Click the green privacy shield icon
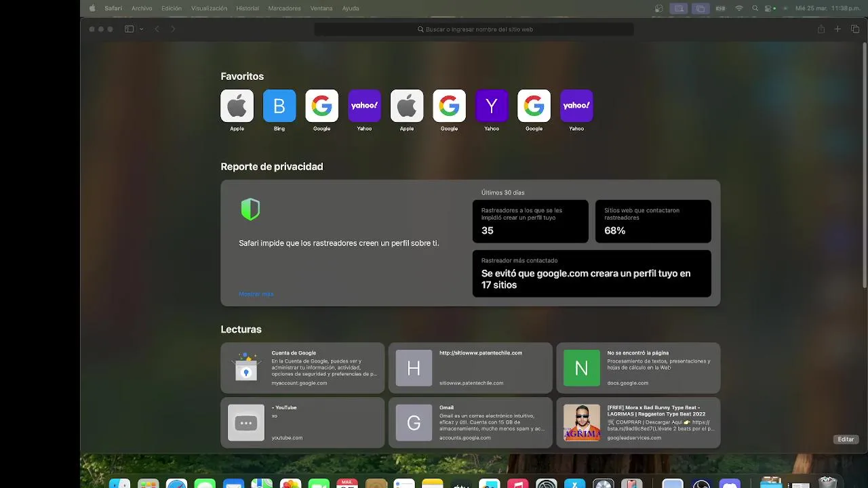The width and height of the screenshot is (868, 488). click(x=250, y=209)
